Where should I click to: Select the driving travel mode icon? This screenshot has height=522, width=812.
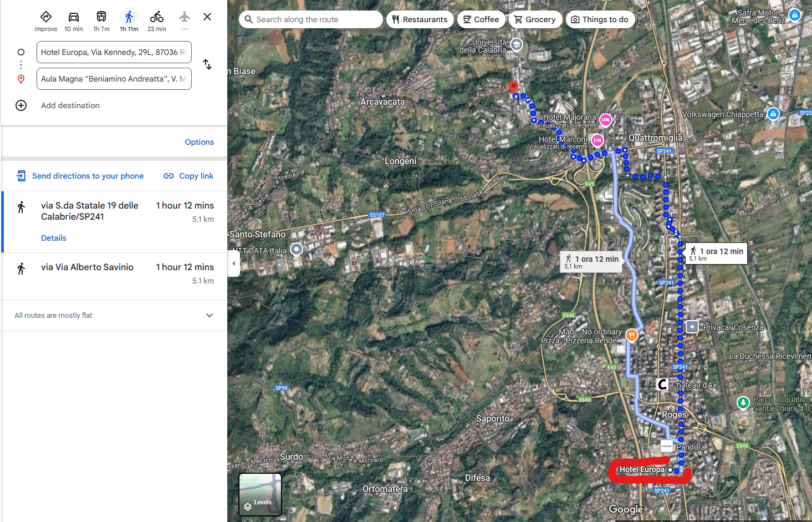73,17
